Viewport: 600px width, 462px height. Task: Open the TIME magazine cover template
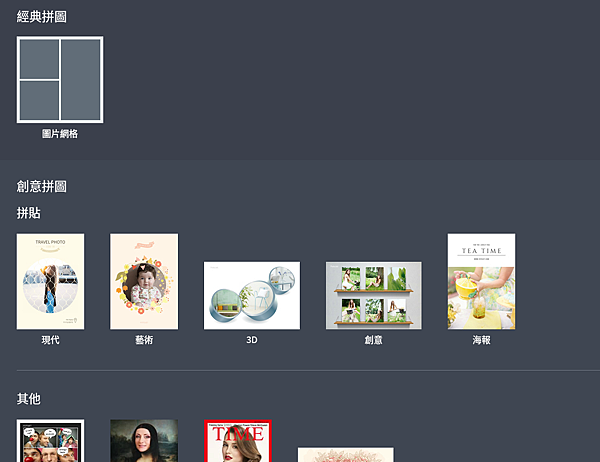pos(238,441)
